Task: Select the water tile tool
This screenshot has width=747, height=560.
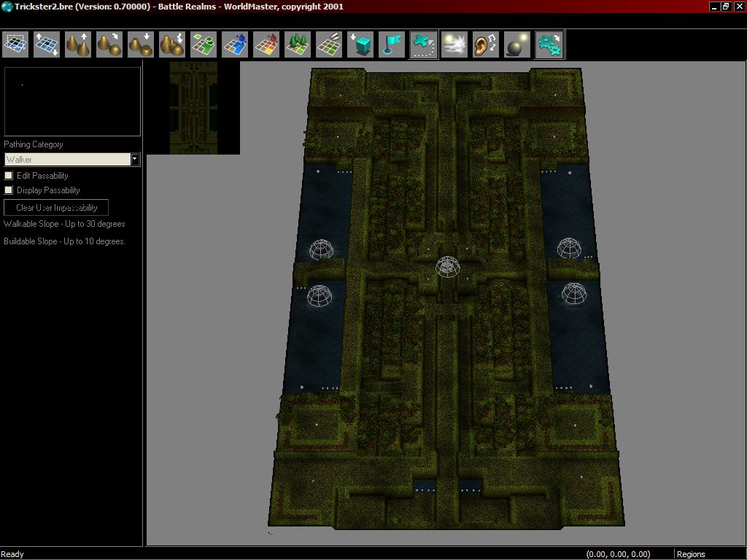Action: coord(235,44)
